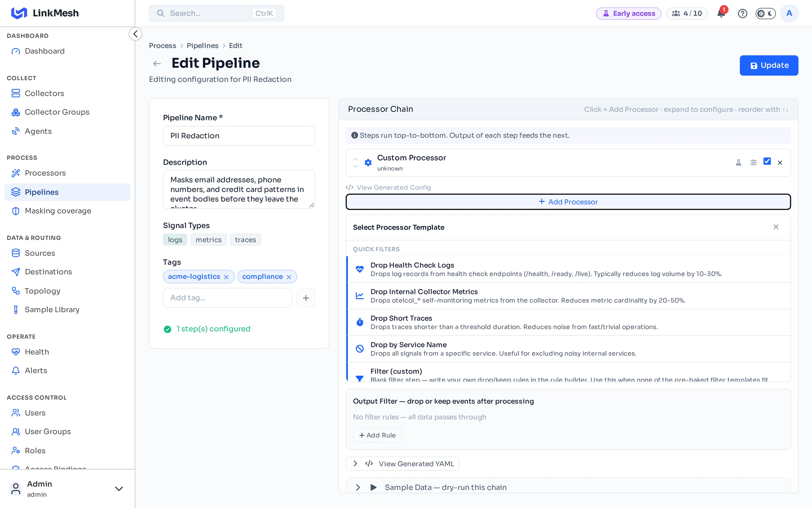
Task: Click the Early access badge
Action: click(x=628, y=14)
